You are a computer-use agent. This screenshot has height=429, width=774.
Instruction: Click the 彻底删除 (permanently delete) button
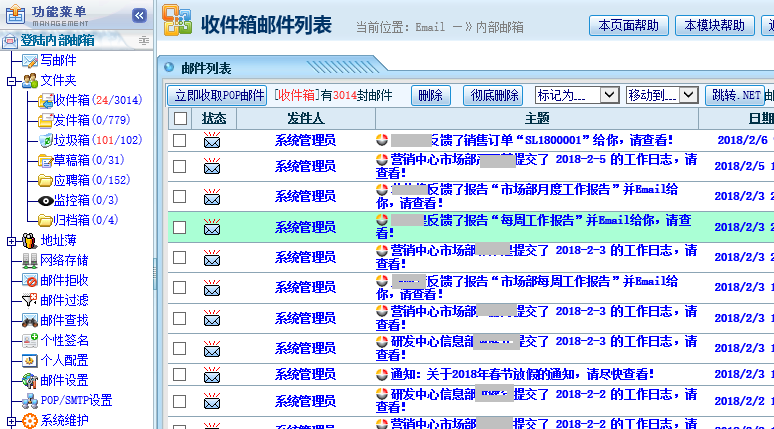[x=493, y=95]
